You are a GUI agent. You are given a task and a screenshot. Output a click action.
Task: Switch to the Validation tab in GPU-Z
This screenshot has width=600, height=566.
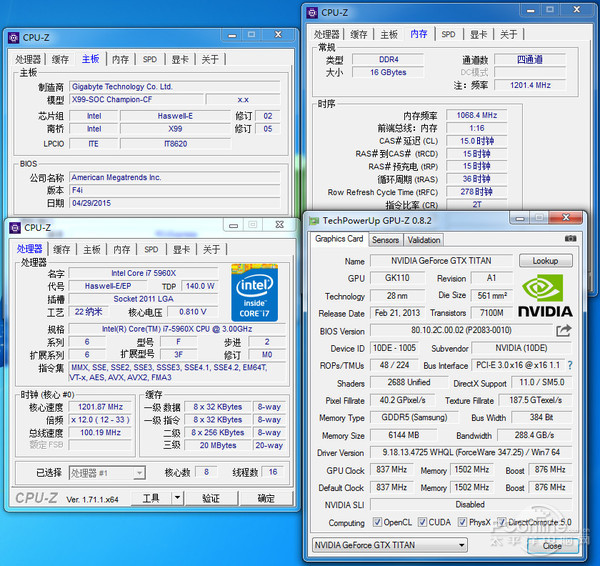(x=424, y=240)
